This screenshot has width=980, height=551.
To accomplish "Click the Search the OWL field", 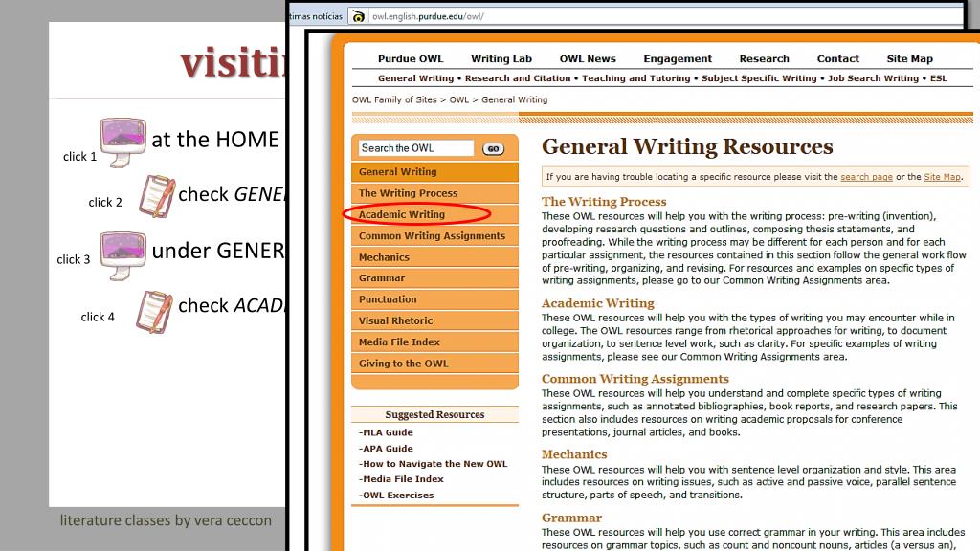I will 416,148.
